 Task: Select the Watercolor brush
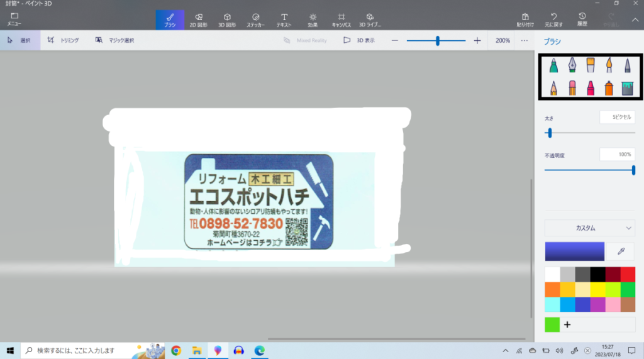(x=609, y=65)
